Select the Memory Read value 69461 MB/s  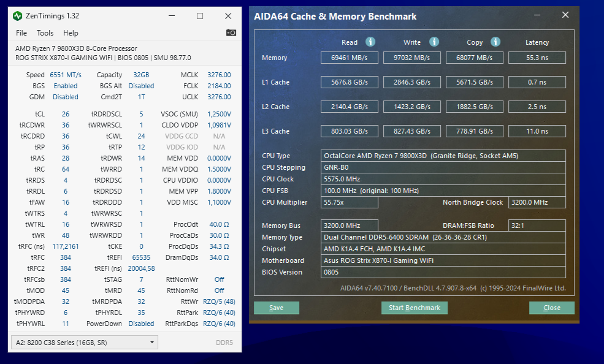click(x=350, y=58)
